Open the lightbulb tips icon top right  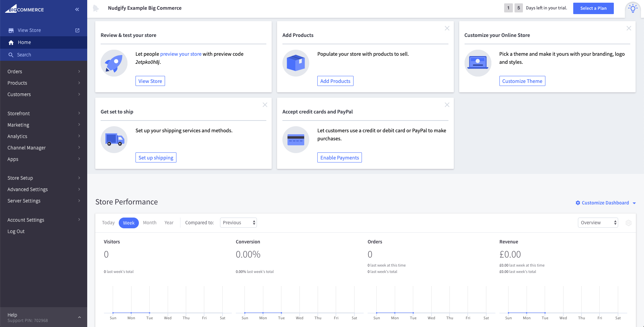pyautogui.click(x=633, y=8)
